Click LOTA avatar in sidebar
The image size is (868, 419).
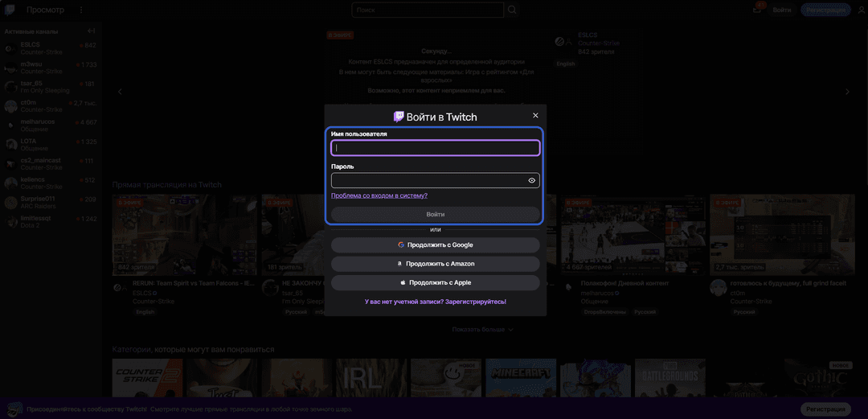click(10, 145)
